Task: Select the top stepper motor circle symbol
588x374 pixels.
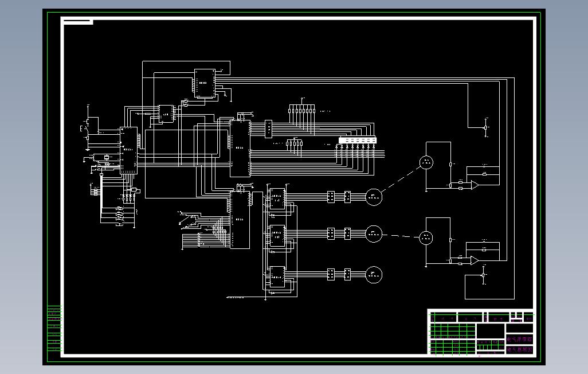Action: (374, 197)
